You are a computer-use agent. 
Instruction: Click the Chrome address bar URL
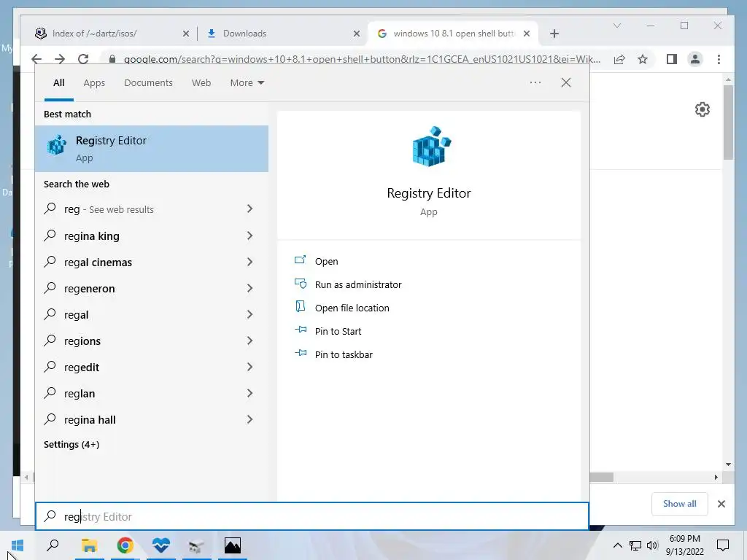(362, 59)
